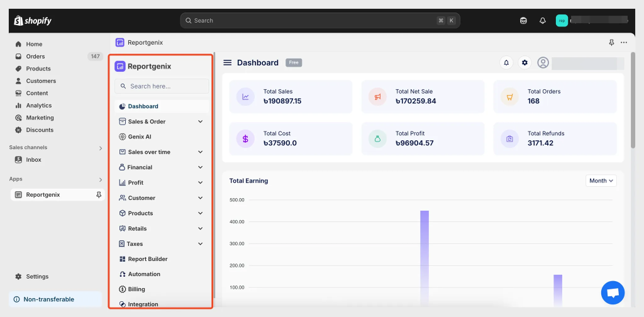Click the Total Sales chart icon
The width and height of the screenshot is (644, 317).
[245, 96]
